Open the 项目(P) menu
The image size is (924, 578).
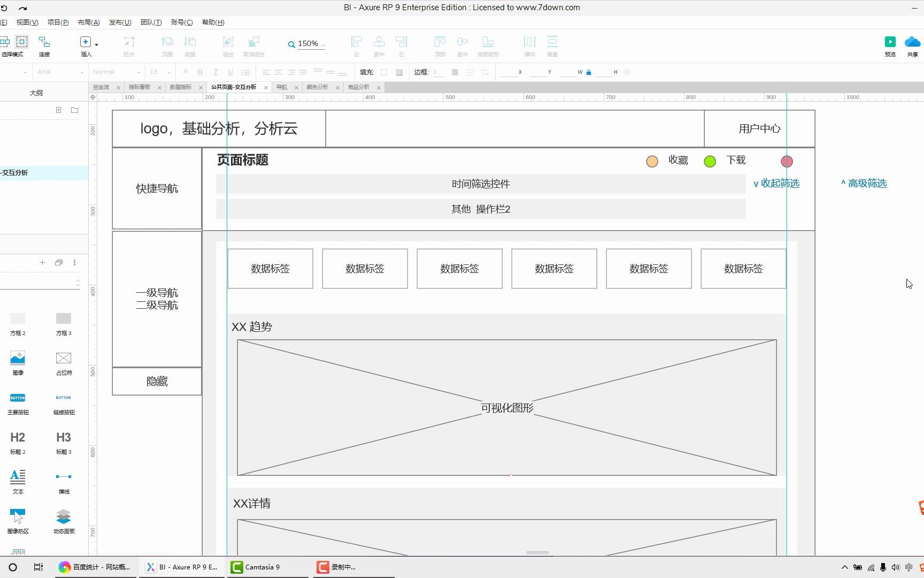click(x=58, y=22)
